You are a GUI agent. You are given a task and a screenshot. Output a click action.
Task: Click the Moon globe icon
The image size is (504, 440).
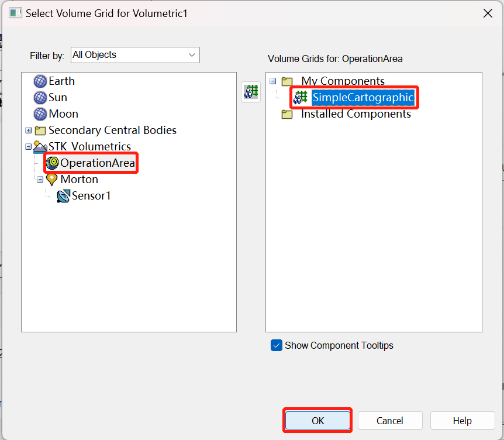pos(40,114)
